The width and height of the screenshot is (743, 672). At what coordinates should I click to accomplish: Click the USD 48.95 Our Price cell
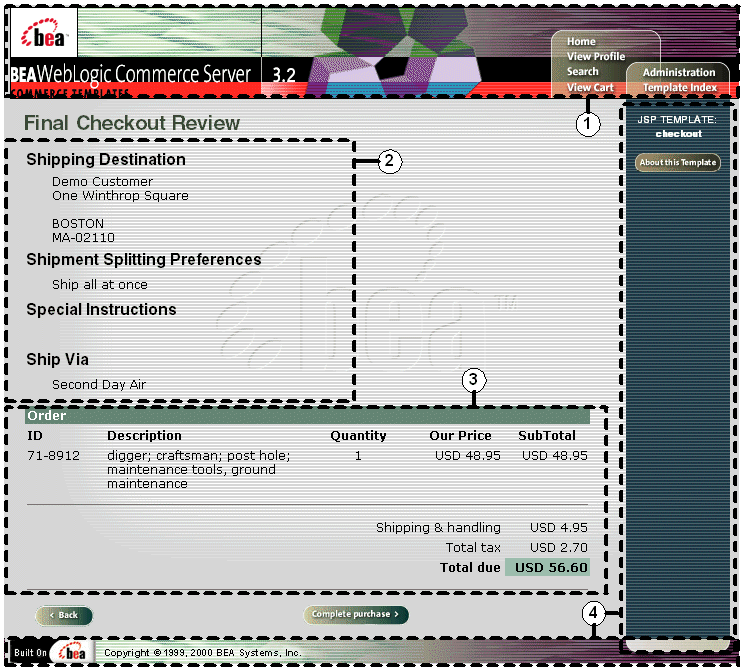pos(468,455)
